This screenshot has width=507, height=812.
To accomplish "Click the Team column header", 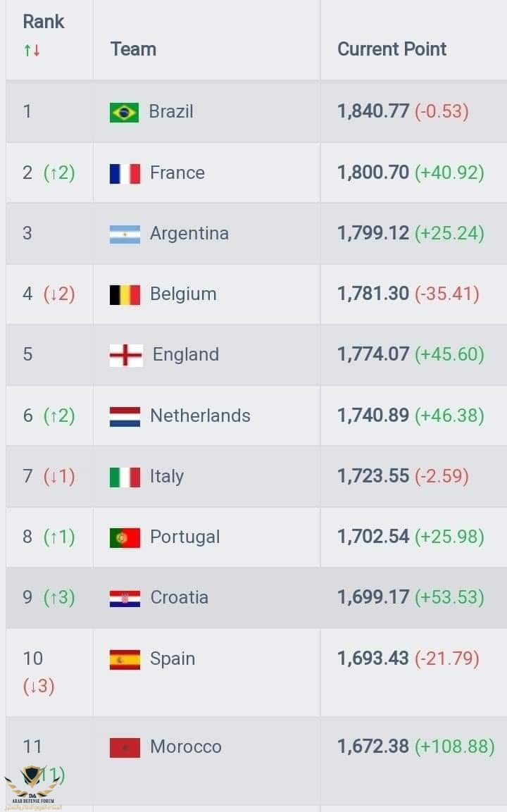I will [x=133, y=49].
